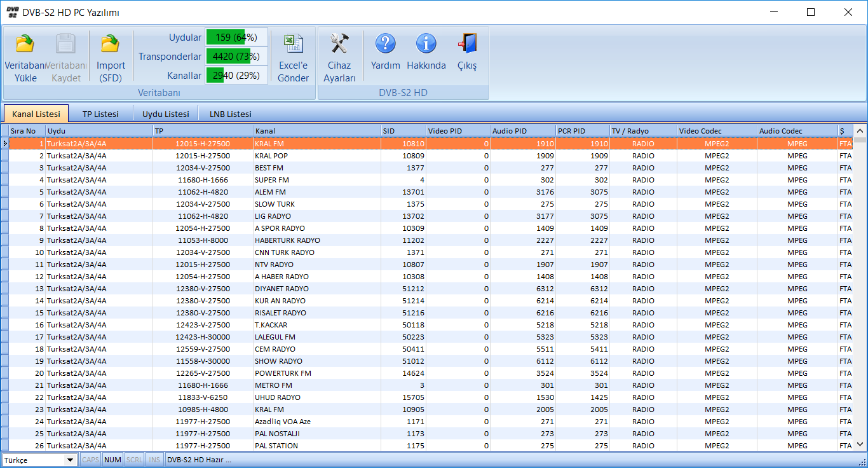Sort by the Kanal column header

[x=316, y=131]
